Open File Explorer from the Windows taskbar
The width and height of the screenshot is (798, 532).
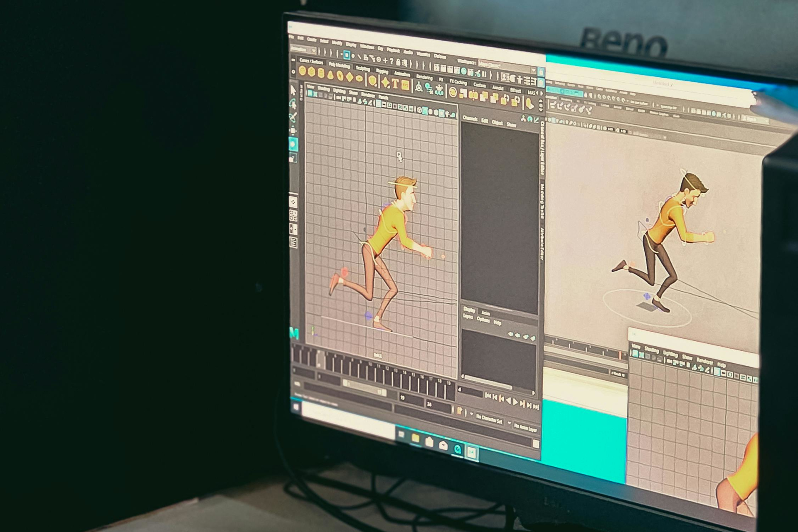(x=415, y=438)
